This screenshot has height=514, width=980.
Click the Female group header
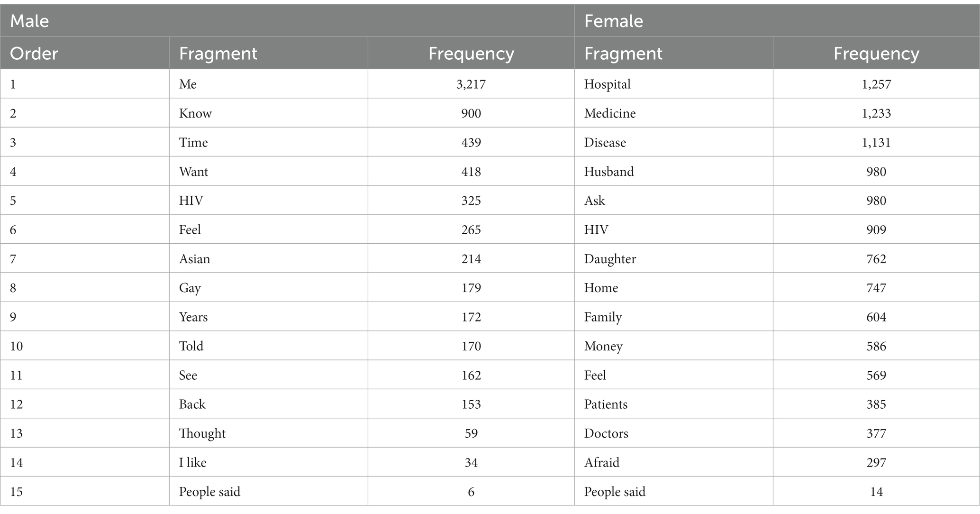[x=777, y=21]
